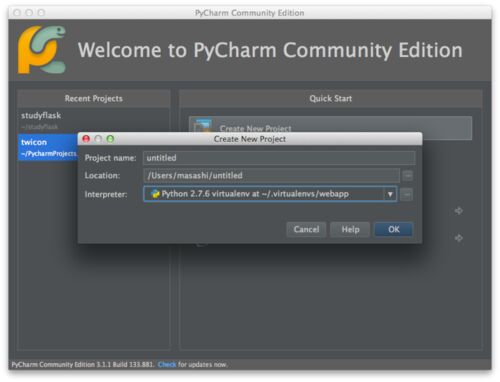The image size is (500, 382).
Task: Open the Interpreter dropdown arrow
Action: (x=390, y=194)
